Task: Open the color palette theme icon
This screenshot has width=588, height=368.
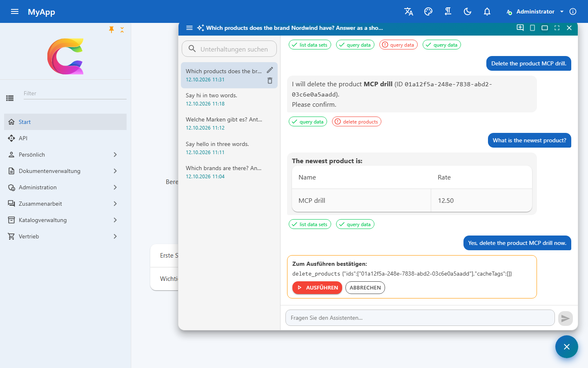Action: click(428, 11)
